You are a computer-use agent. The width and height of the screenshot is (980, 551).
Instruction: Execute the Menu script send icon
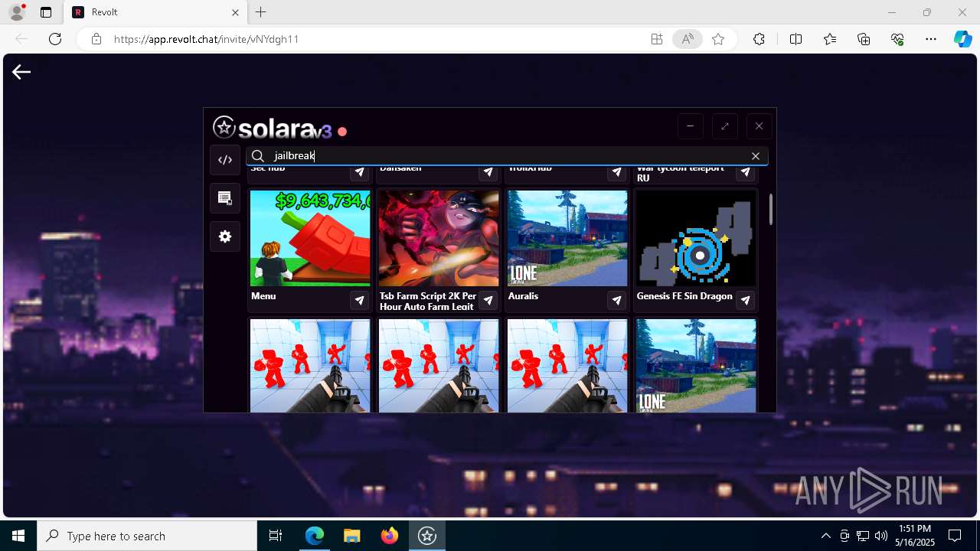pyautogui.click(x=359, y=300)
